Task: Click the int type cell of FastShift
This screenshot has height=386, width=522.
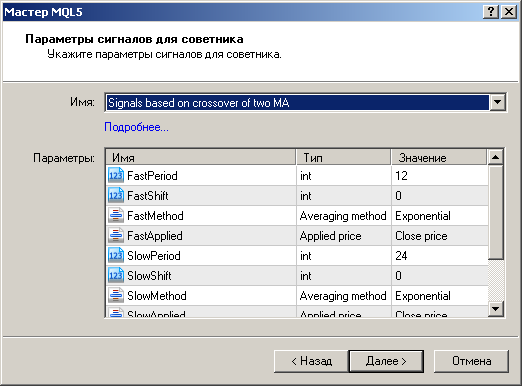Action: (x=344, y=196)
